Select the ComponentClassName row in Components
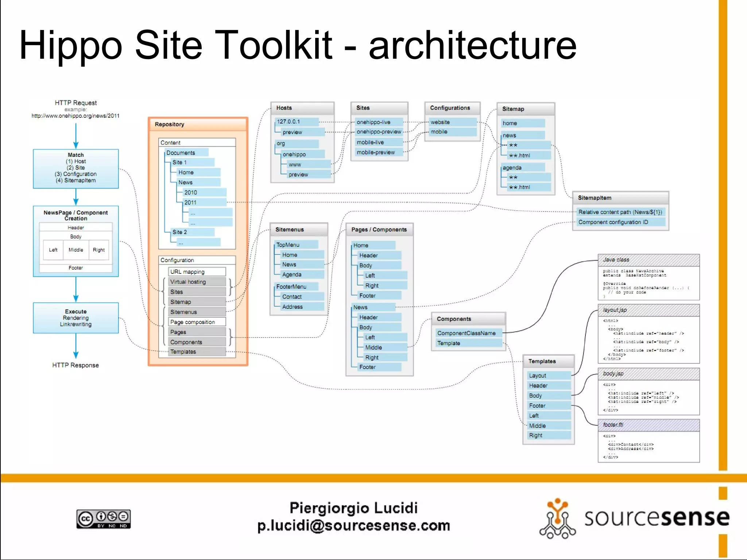747x560 pixels. [x=468, y=333]
